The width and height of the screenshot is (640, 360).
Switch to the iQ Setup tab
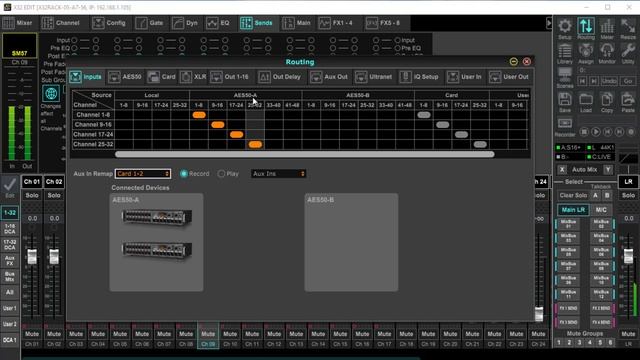419,77
